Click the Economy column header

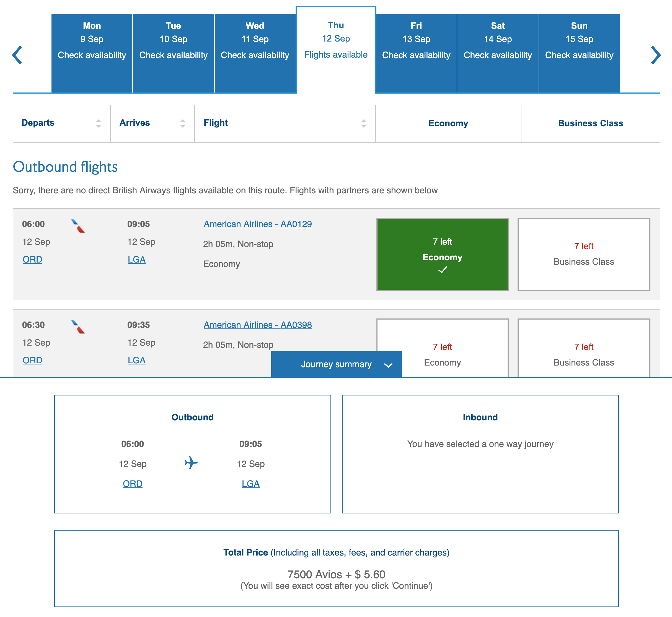click(448, 123)
